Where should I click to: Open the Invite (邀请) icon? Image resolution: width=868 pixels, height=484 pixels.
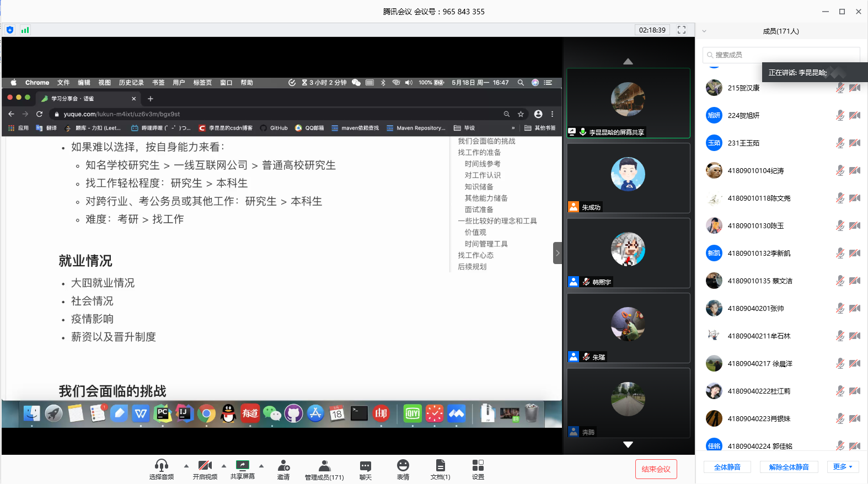point(283,465)
